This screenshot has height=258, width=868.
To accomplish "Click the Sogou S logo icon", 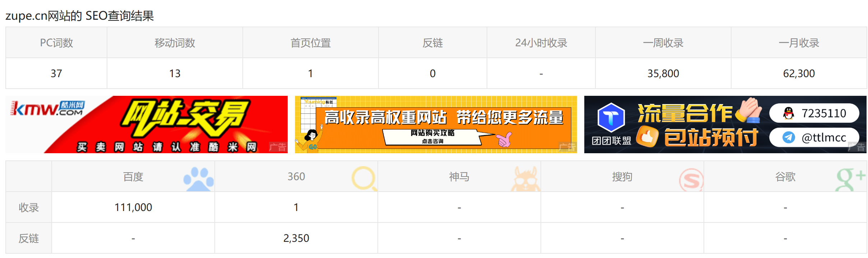I will (691, 180).
